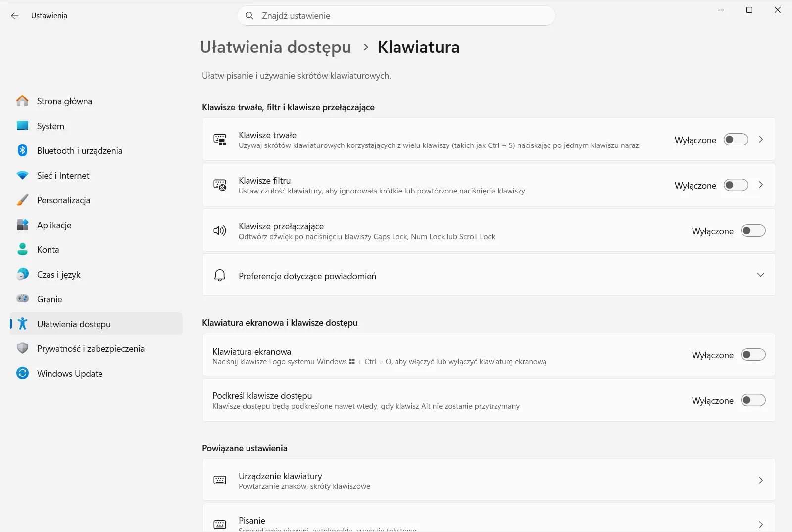
Task: Click Ułatwienia dostępu breadcrumb link
Action: 275,47
